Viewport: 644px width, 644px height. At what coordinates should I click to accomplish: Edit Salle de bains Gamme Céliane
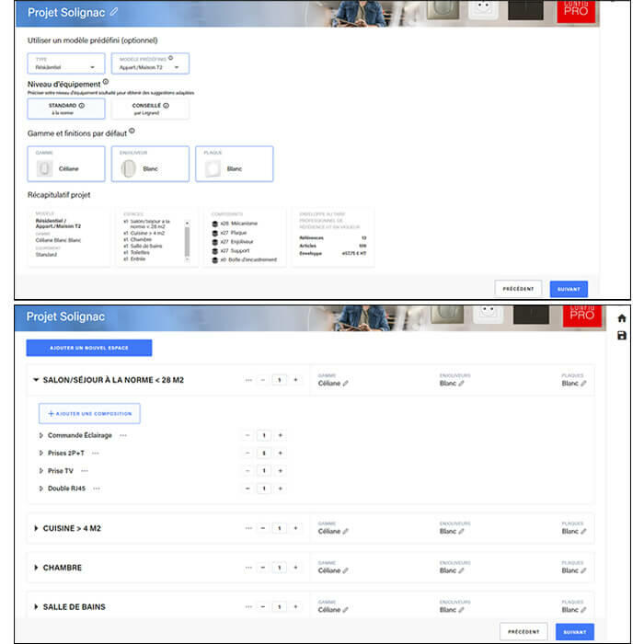point(345,610)
